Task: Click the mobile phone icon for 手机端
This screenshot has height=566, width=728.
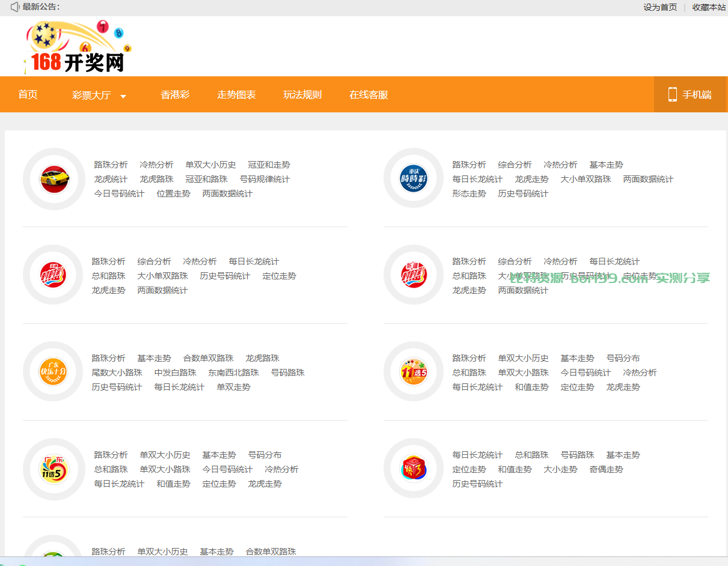Action: pyautogui.click(x=672, y=94)
